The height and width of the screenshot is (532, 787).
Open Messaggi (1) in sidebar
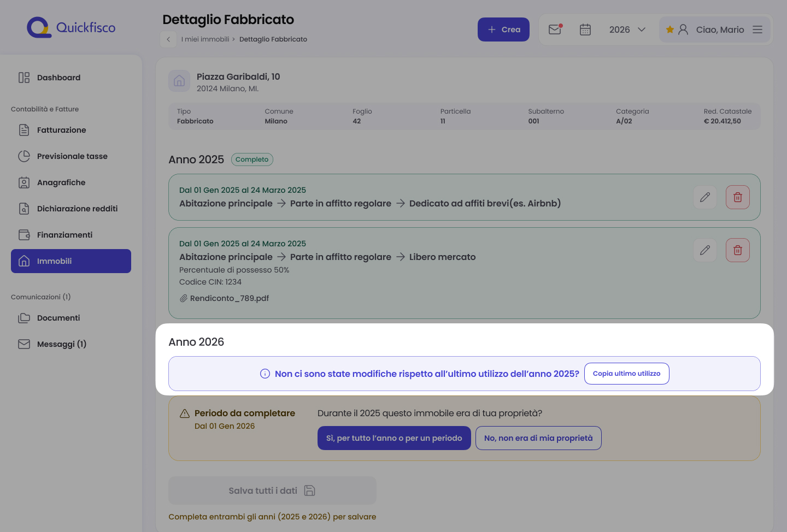[x=61, y=344]
